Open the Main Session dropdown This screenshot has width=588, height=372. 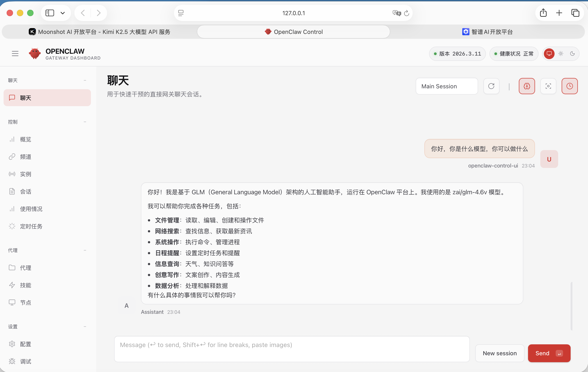pos(447,86)
